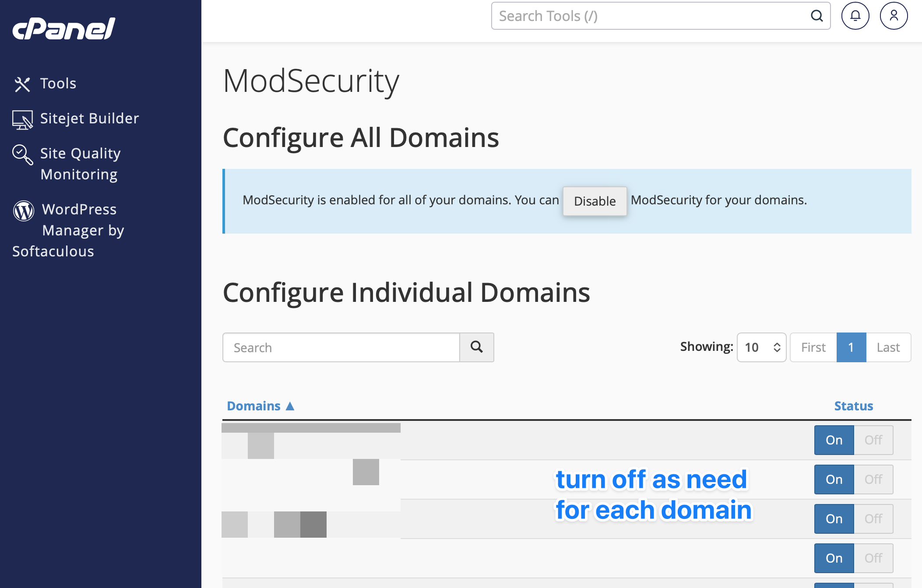Image resolution: width=922 pixels, height=588 pixels.
Task: Switch second domain row to On
Action: coord(834,479)
